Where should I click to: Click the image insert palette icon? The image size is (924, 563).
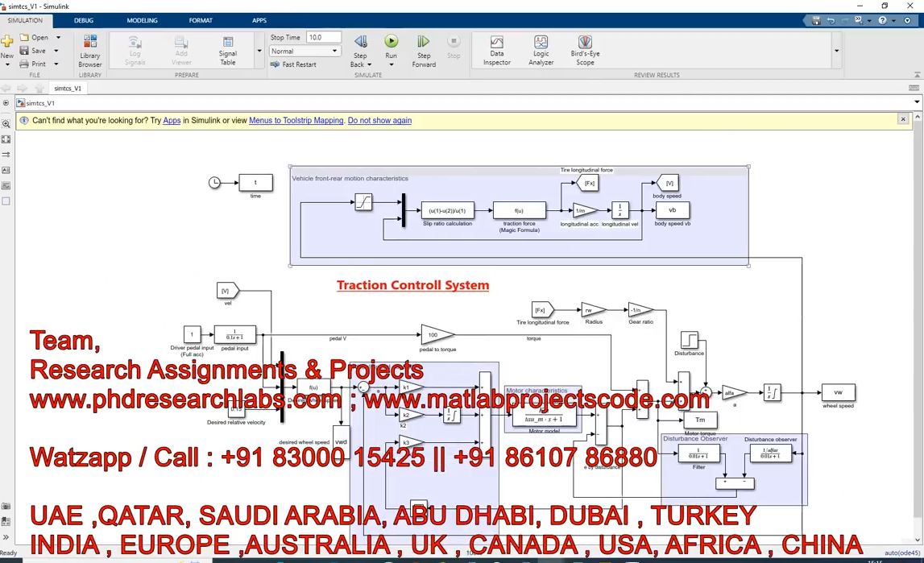pos(6,185)
